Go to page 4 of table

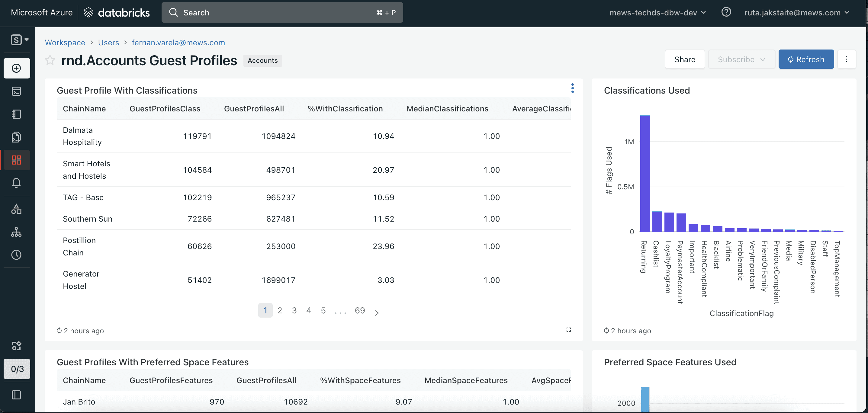tap(309, 310)
